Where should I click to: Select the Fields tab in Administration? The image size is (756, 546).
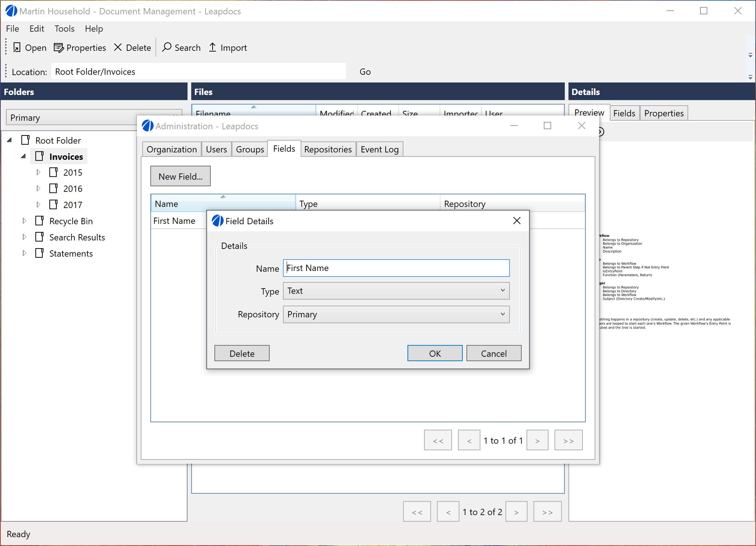[285, 149]
